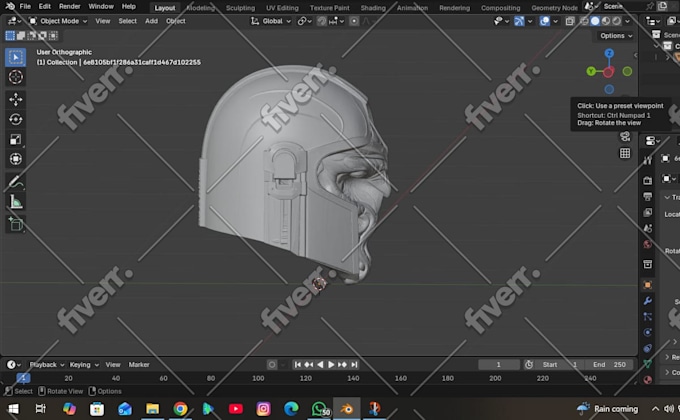Click the play animation button
The image size is (680, 420).
coord(331,364)
